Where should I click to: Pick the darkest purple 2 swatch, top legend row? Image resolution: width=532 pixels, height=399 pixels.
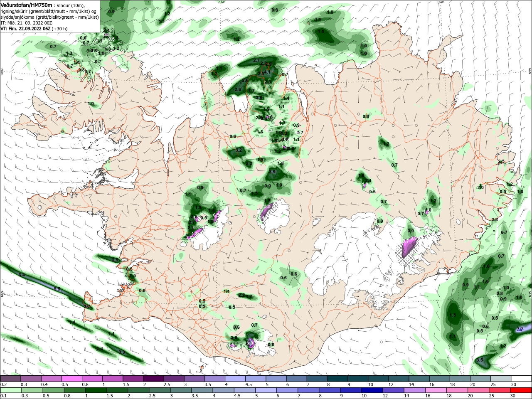pos(153,379)
